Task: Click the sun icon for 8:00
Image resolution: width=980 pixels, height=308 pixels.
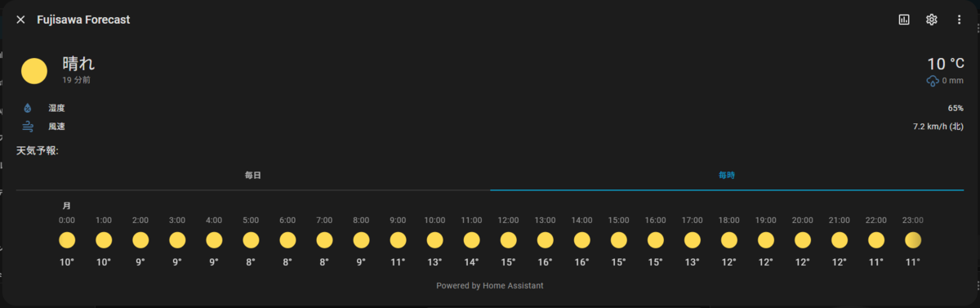Action: pyautogui.click(x=361, y=240)
